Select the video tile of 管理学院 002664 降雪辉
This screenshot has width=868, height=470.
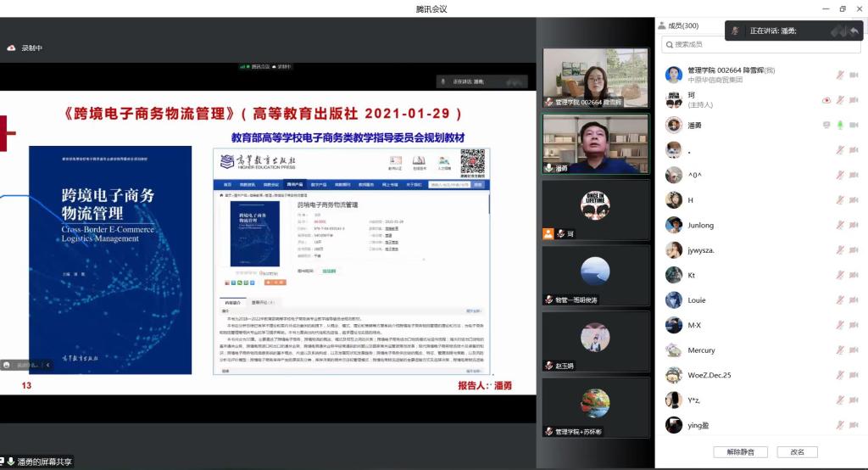click(x=596, y=77)
